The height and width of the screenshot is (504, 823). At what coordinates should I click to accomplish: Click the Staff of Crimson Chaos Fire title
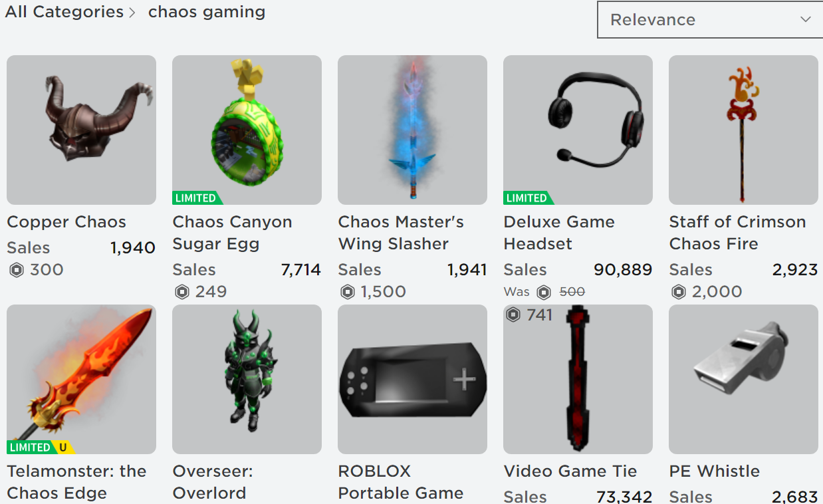(x=737, y=233)
